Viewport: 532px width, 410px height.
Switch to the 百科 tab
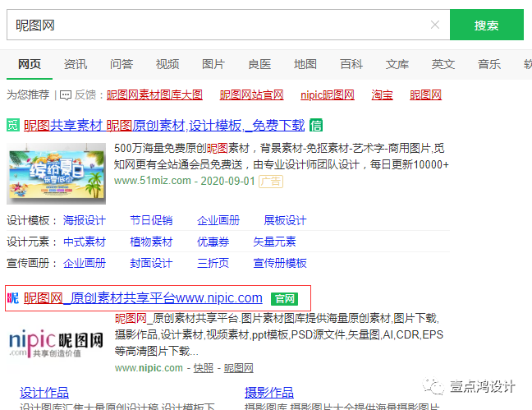tap(351, 64)
